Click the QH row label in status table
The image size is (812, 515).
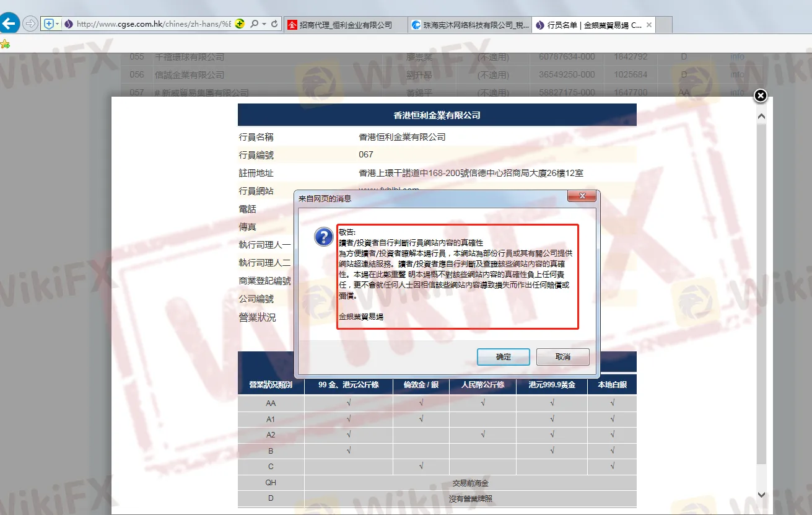click(271, 483)
